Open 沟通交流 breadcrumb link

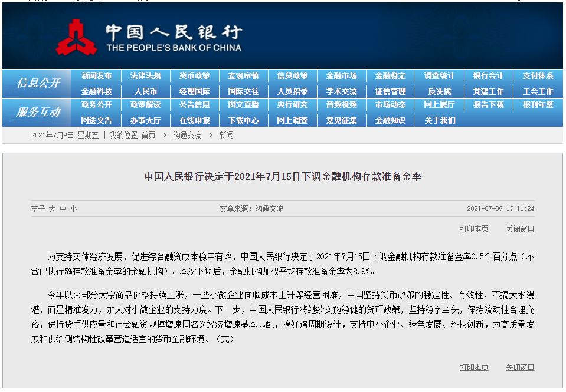click(x=187, y=135)
